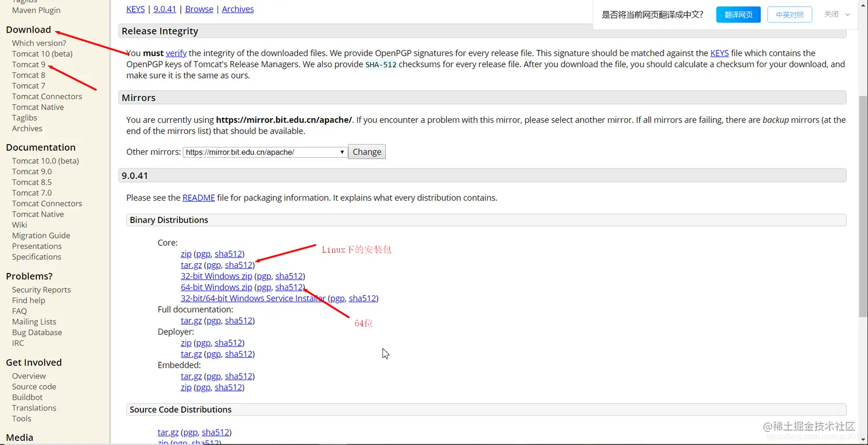Open Tools under Get Involved
Image resolution: width=868 pixels, height=445 pixels.
coord(21,419)
